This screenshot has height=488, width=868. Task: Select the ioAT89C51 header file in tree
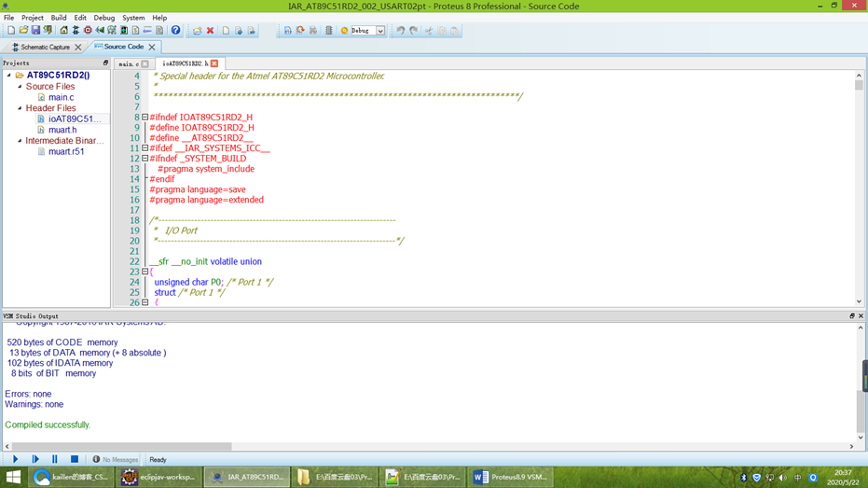75,119
